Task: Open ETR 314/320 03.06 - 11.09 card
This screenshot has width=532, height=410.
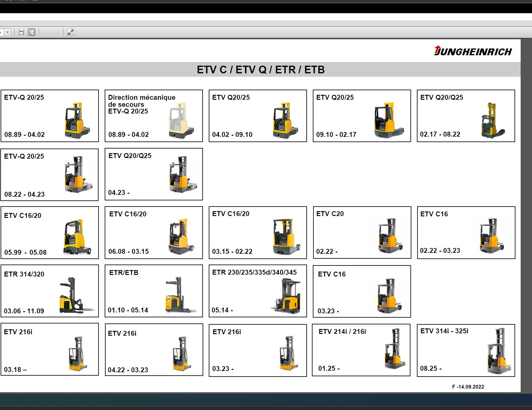Action: (50, 291)
